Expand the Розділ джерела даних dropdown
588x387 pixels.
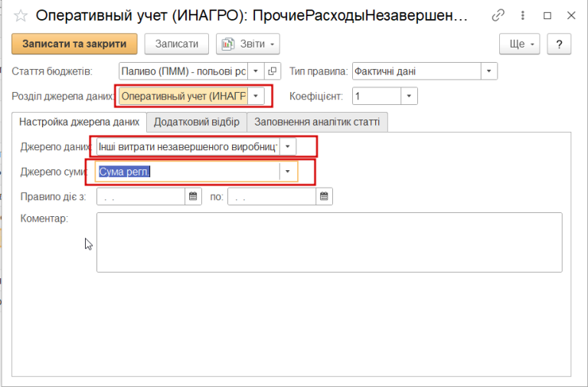coord(256,96)
